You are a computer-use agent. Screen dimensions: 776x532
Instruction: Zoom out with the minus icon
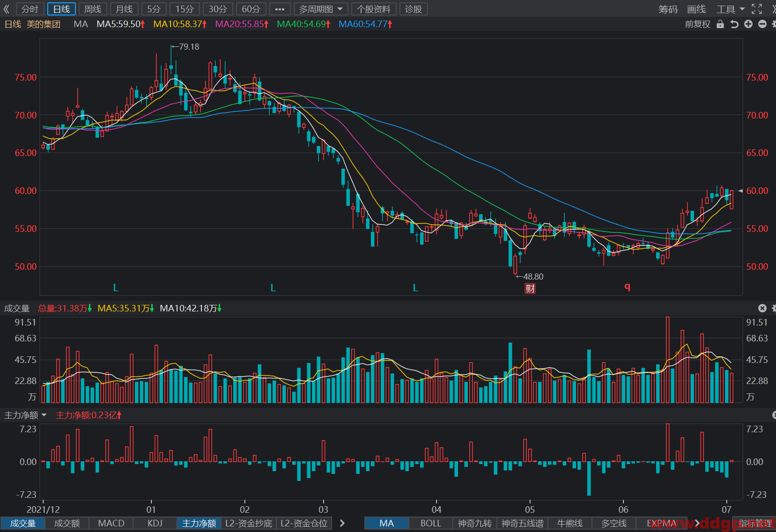762,24
